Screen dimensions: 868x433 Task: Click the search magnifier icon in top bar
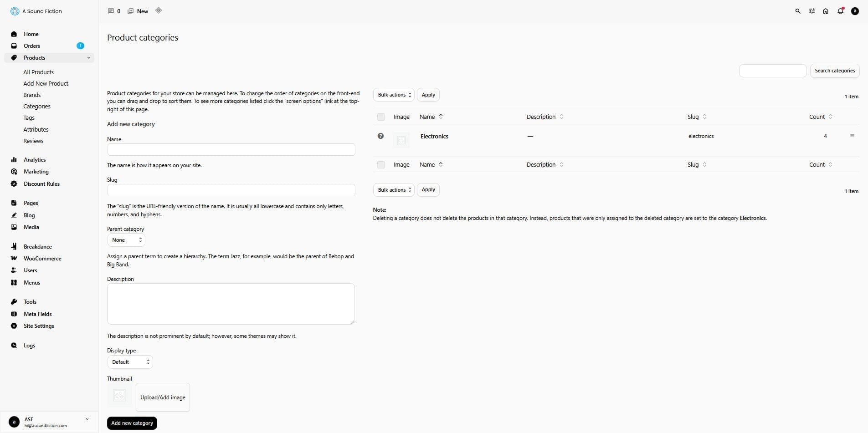click(x=798, y=11)
